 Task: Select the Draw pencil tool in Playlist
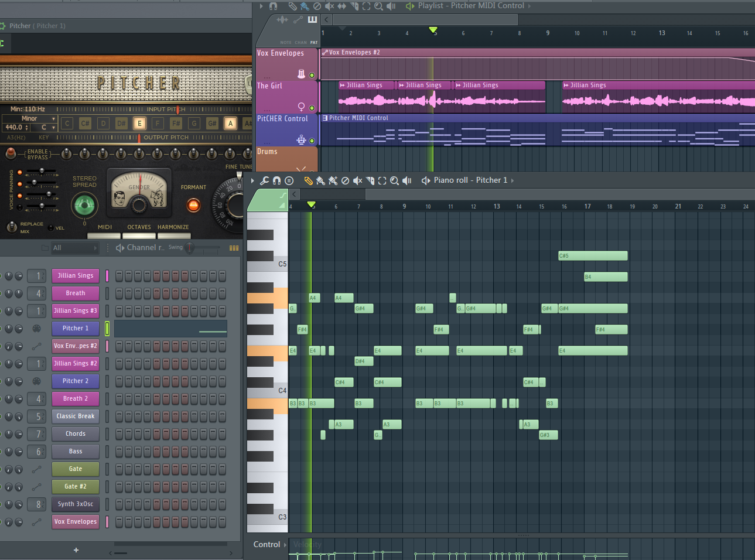click(292, 6)
